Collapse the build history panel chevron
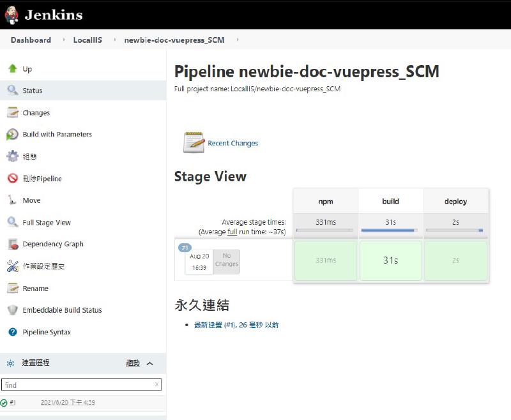511x420 pixels. [149, 363]
